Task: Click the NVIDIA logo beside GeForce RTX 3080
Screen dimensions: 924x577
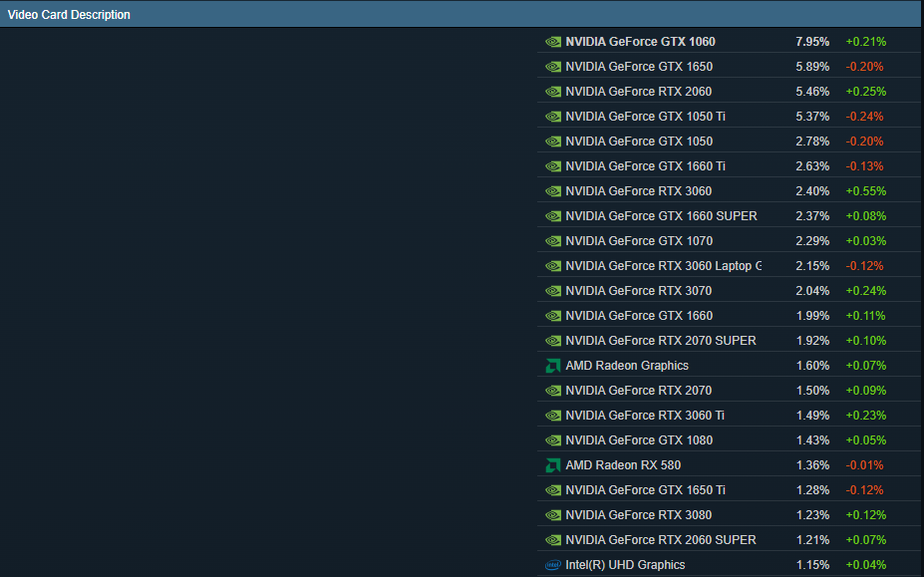Action: point(553,515)
